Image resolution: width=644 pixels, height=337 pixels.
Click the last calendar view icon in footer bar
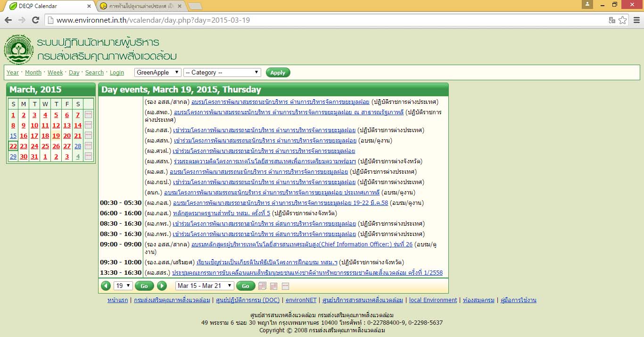pos(285,286)
